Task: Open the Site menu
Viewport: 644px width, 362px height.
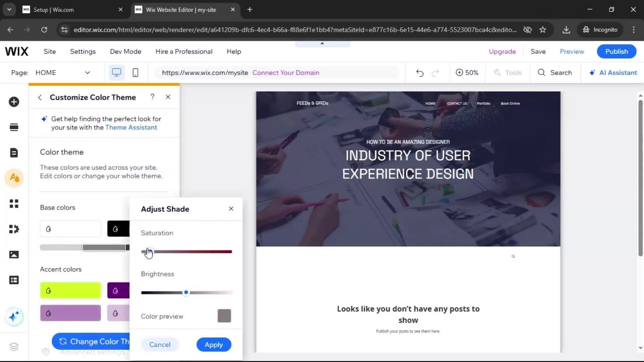Action: coord(50,52)
